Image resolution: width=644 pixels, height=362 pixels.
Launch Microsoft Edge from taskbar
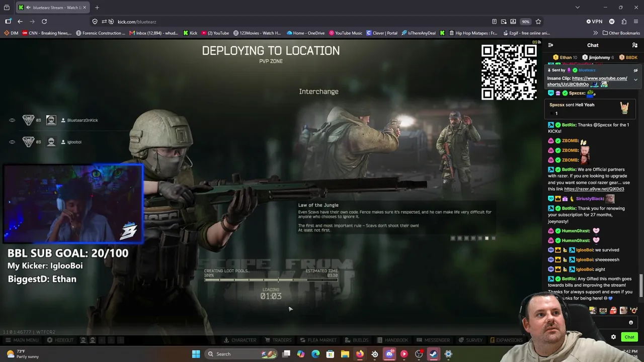point(315,354)
